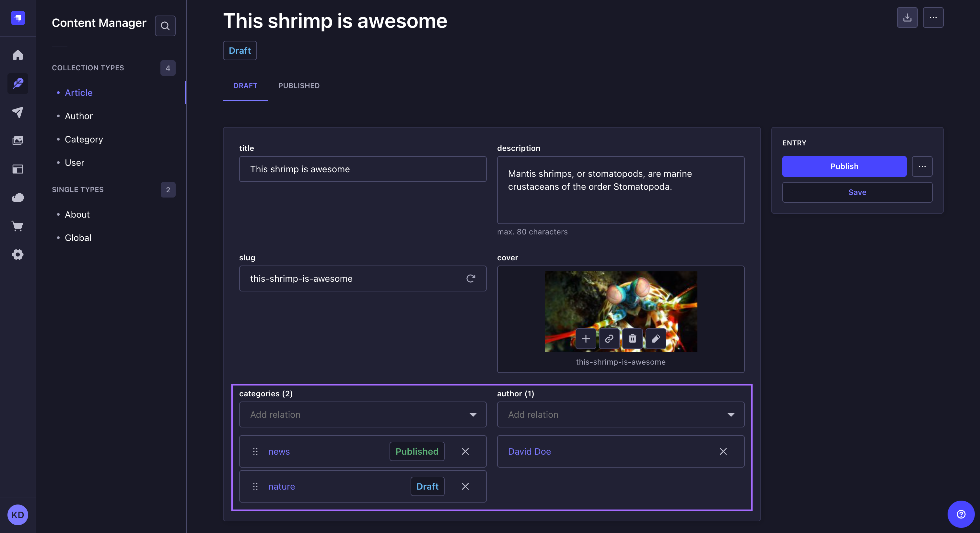Open the Settings gear in sidebar
The width and height of the screenshot is (980, 533).
tap(17, 254)
